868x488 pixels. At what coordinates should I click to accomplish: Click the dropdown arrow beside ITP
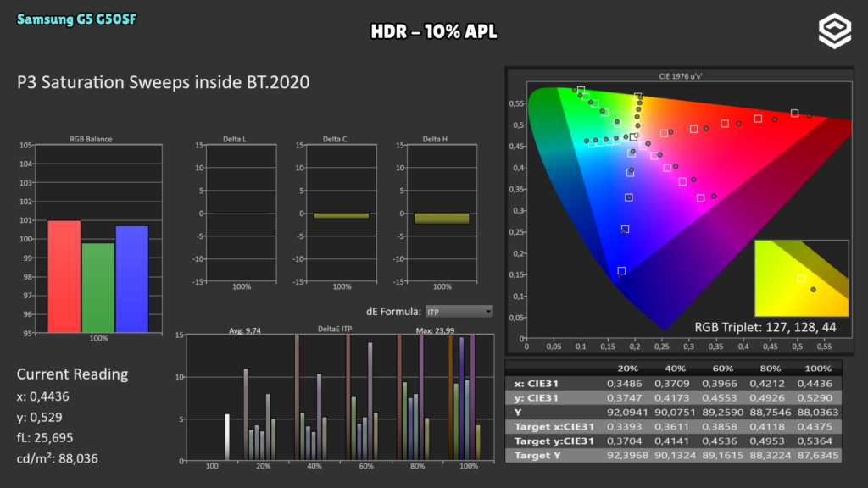coord(488,312)
